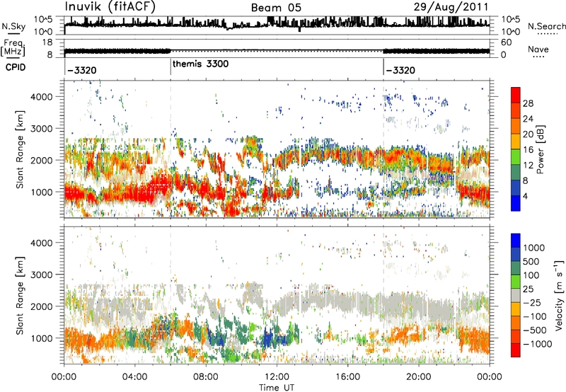The height and width of the screenshot is (392, 566).
Task: Click the '3000' tick on the velocity panel range axis
Action: point(41,275)
